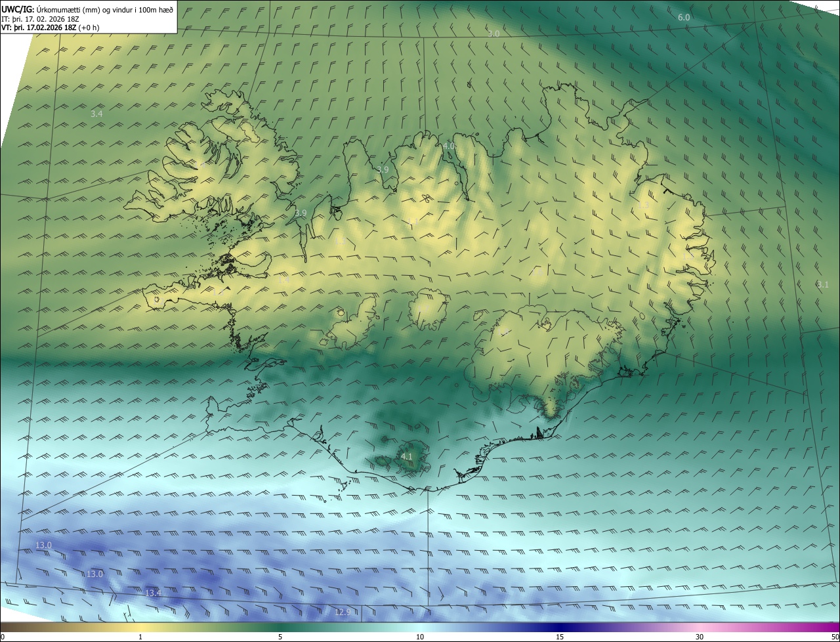Click the 12.9 value label on the map
Screen dimensions: 840x642
coord(343,612)
